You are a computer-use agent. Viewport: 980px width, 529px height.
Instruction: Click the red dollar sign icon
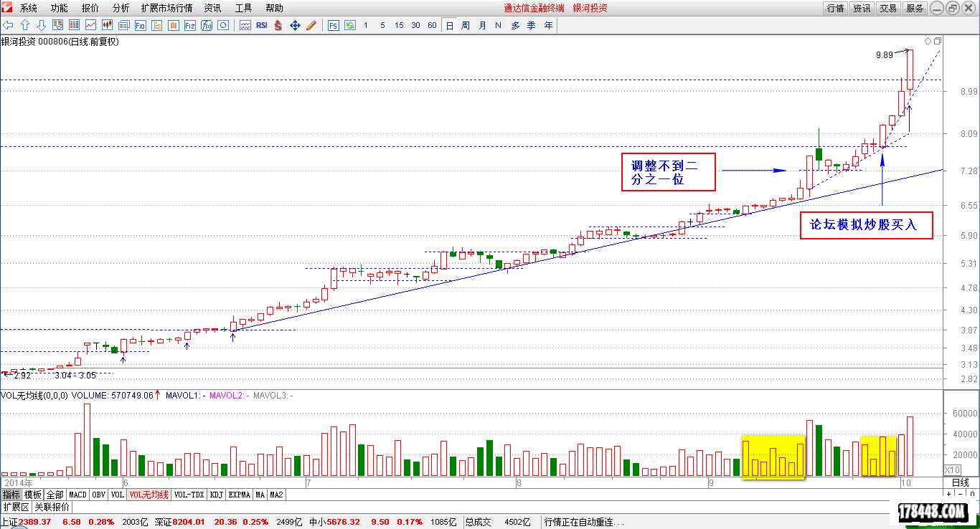tap(278, 25)
